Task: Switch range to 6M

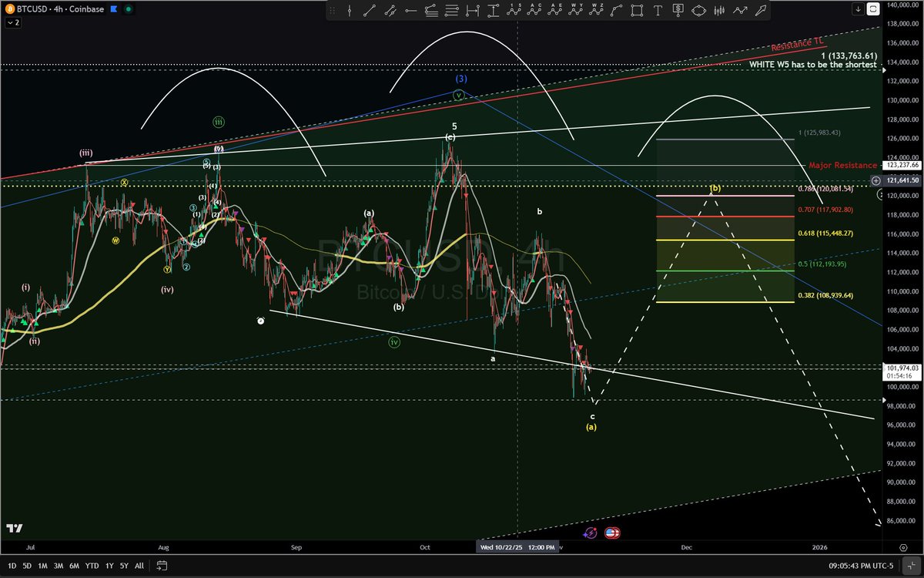Action: [x=75, y=566]
